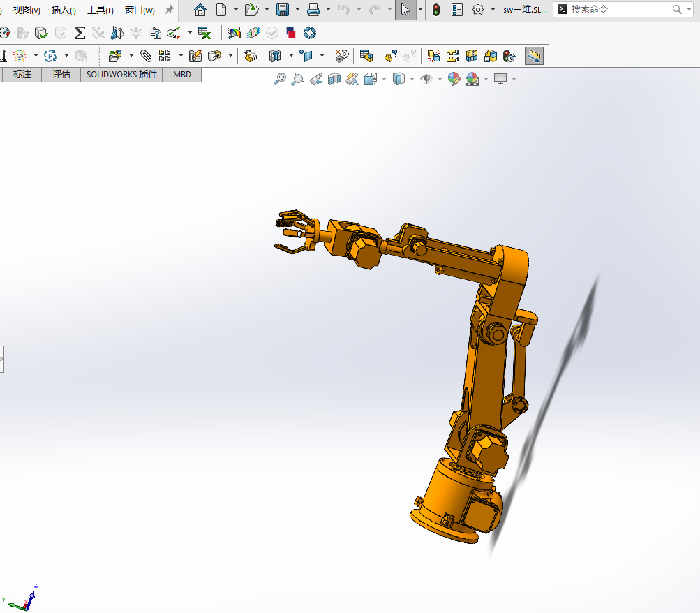
Task: Start New Motion Study gears icon
Action: [x=342, y=56]
